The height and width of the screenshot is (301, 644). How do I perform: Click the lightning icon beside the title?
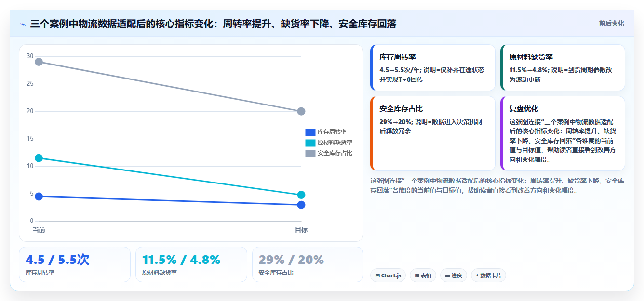click(23, 24)
